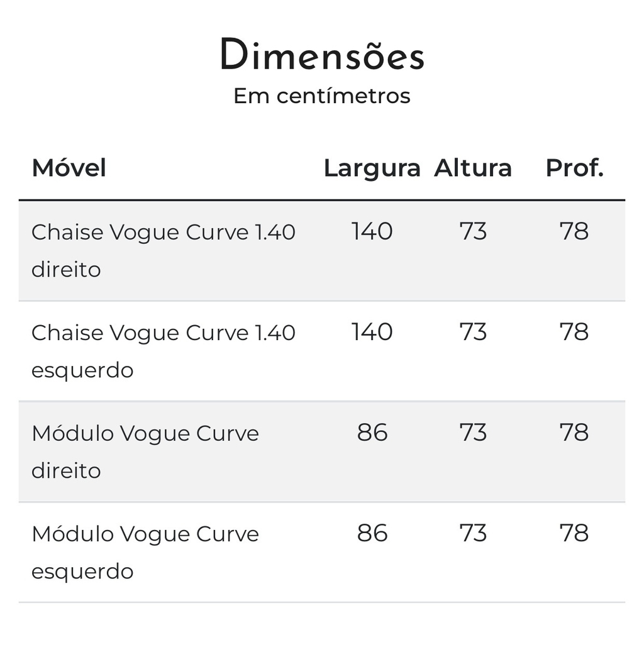Click depth 78 in Chaise direito row
This screenshot has height=657, width=644.
[x=574, y=231]
